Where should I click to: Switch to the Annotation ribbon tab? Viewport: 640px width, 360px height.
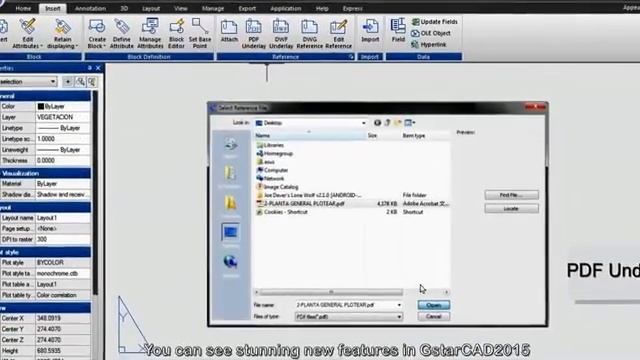(x=90, y=8)
